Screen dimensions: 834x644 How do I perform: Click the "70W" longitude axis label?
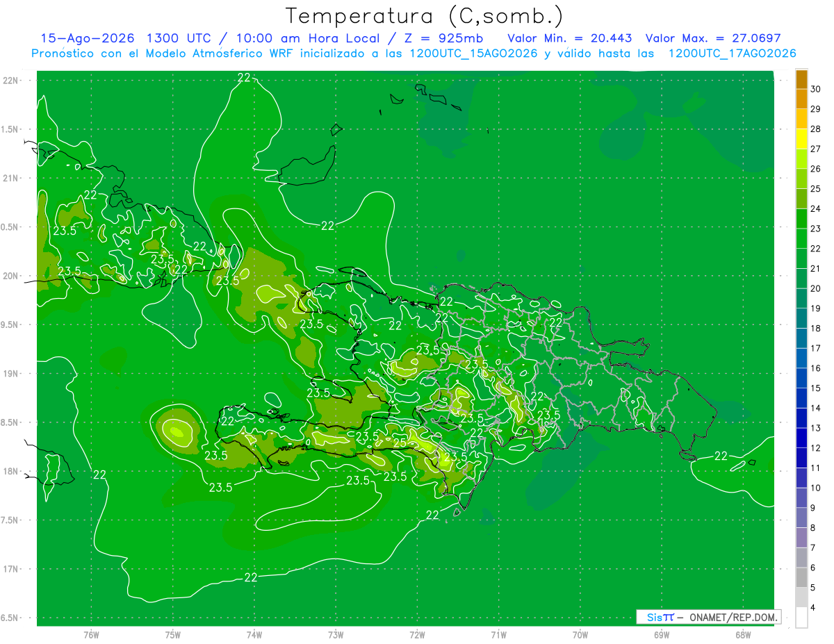pyautogui.click(x=580, y=635)
